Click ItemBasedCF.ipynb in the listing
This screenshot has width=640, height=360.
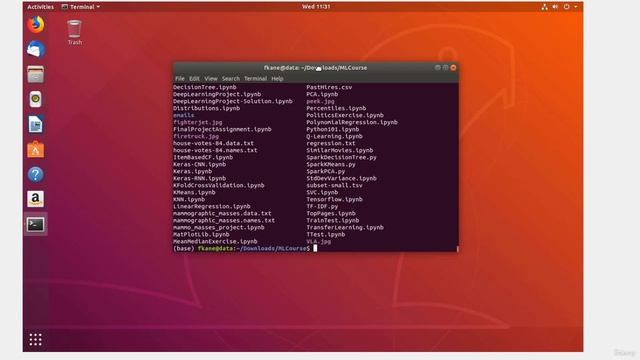pyautogui.click(x=203, y=157)
